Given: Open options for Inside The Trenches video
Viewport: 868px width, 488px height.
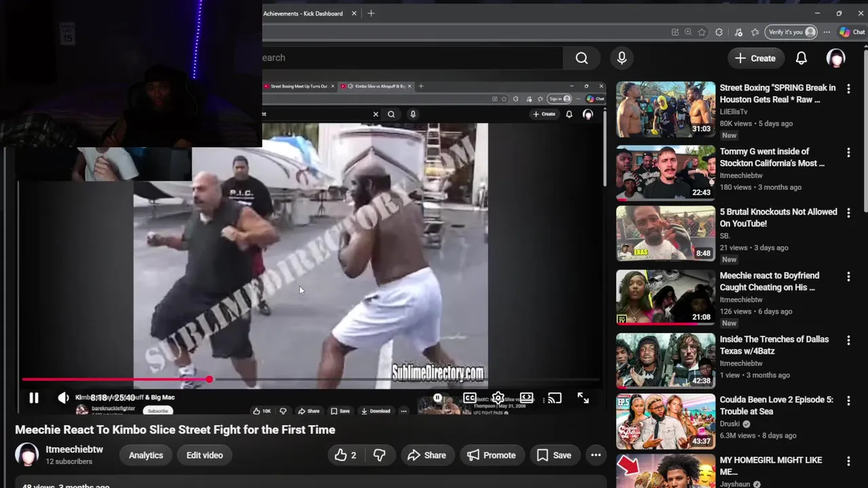Looking at the screenshot, I should pos(848,340).
